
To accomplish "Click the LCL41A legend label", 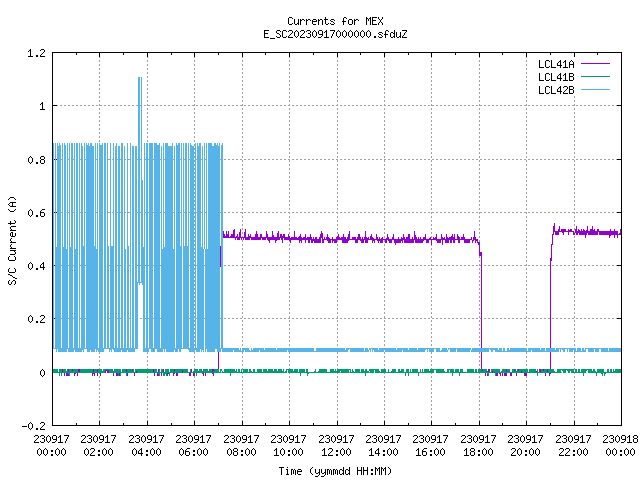I will click(556, 64).
